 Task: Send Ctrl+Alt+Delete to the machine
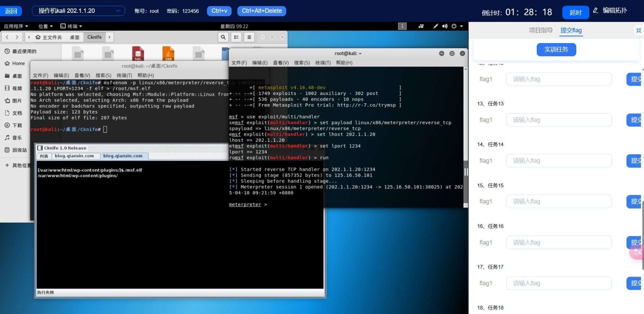(262, 11)
